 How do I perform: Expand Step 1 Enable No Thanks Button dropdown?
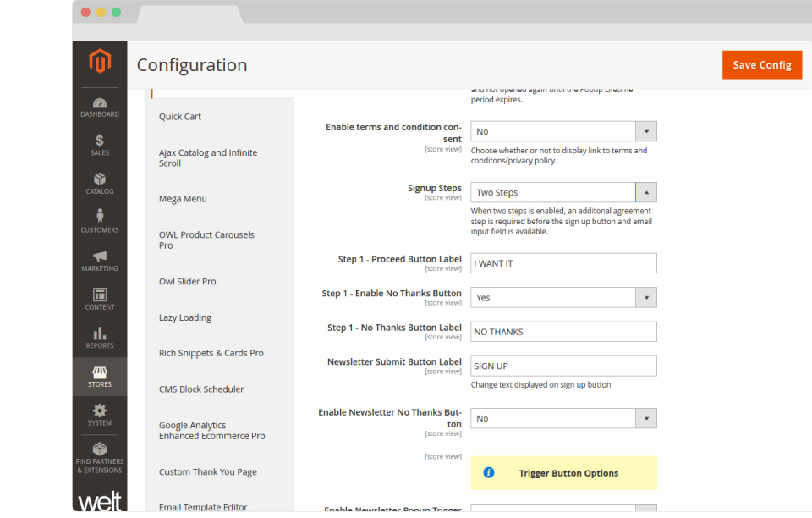563,298
